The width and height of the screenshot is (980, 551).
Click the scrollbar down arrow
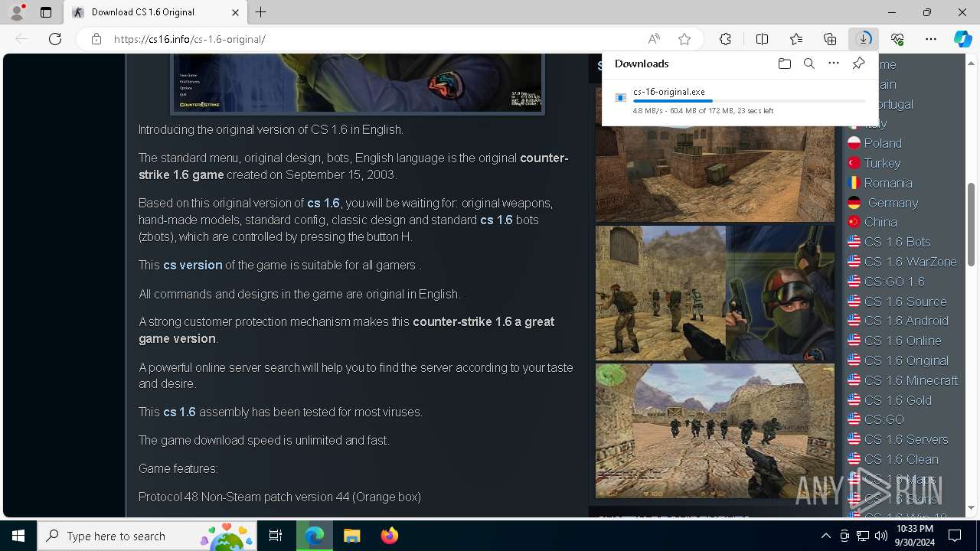coord(972,507)
